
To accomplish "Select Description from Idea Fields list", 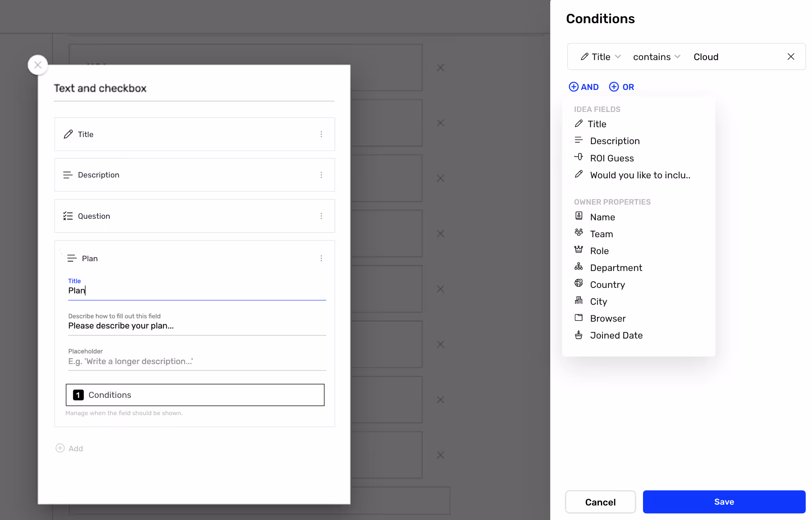I will click(615, 141).
